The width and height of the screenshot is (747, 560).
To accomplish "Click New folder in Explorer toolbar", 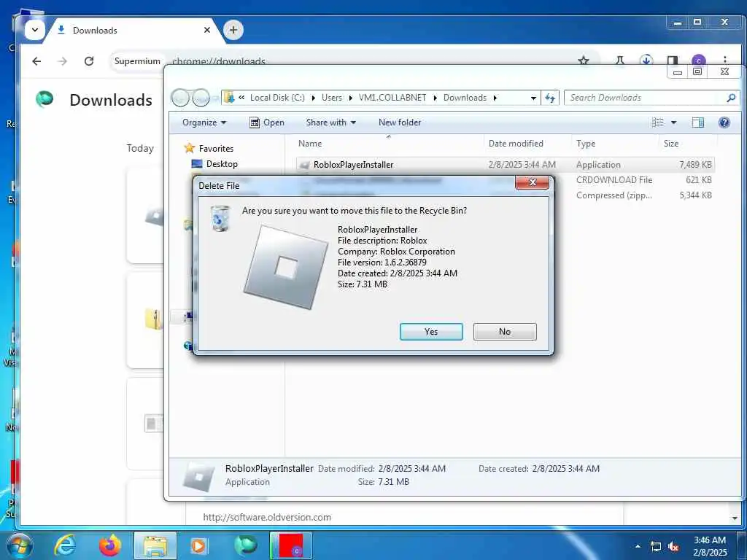I will point(400,122).
